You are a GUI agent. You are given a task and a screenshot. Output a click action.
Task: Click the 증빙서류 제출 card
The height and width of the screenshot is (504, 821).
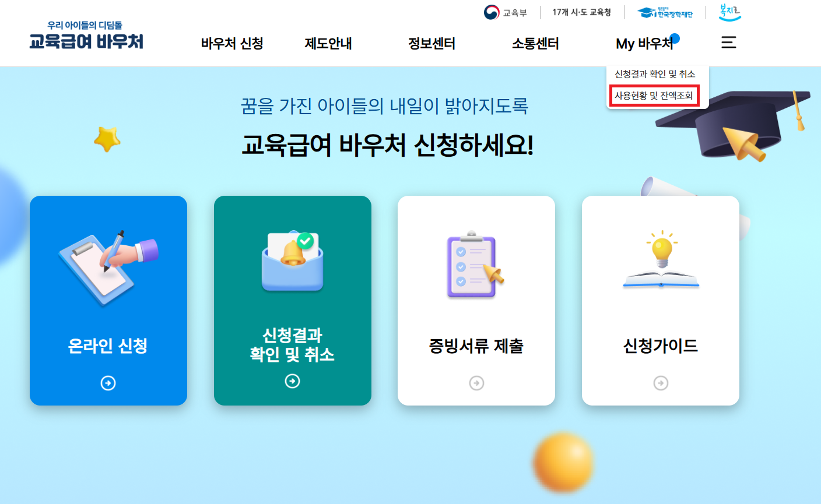[476, 301]
